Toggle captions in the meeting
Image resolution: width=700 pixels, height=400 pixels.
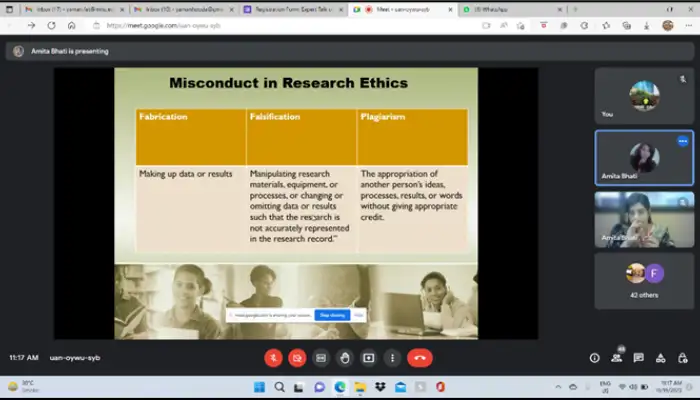click(321, 357)
